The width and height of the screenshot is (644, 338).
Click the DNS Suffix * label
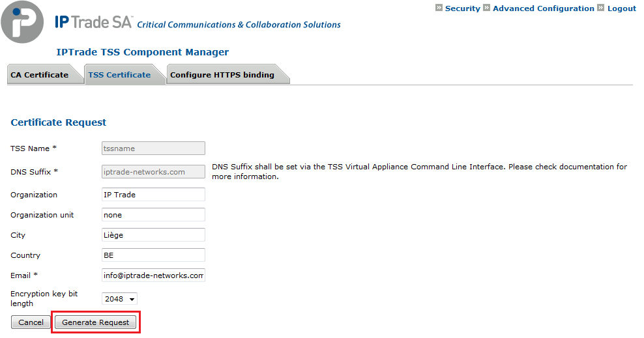click(x=34, y=172)
